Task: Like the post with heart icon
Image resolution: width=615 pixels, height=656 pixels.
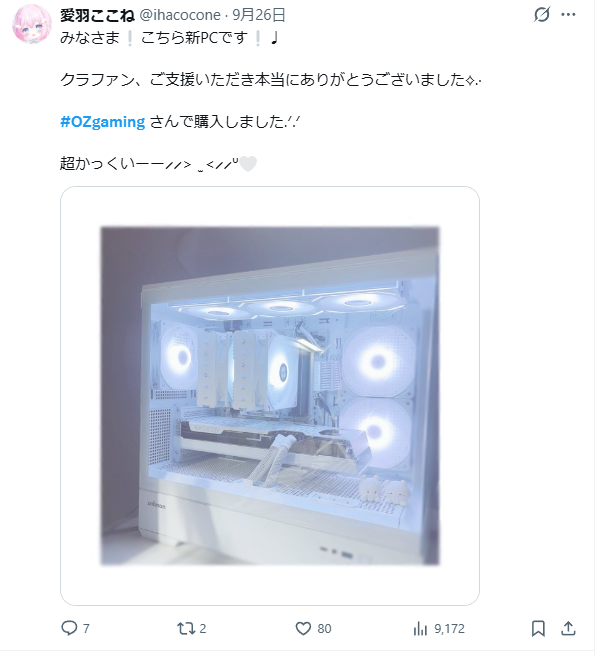Action: pos(303,628)
